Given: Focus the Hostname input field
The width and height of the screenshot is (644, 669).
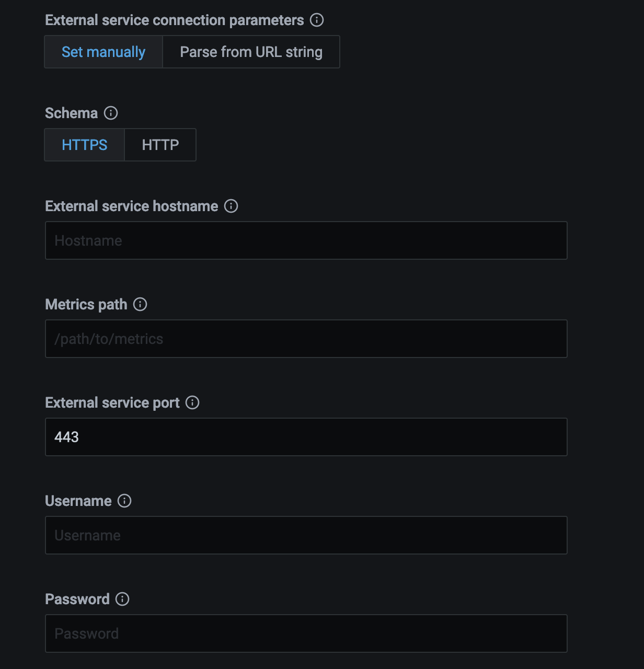Looking at the screenshot, I should pyautogui.click(x=306, y=240).
